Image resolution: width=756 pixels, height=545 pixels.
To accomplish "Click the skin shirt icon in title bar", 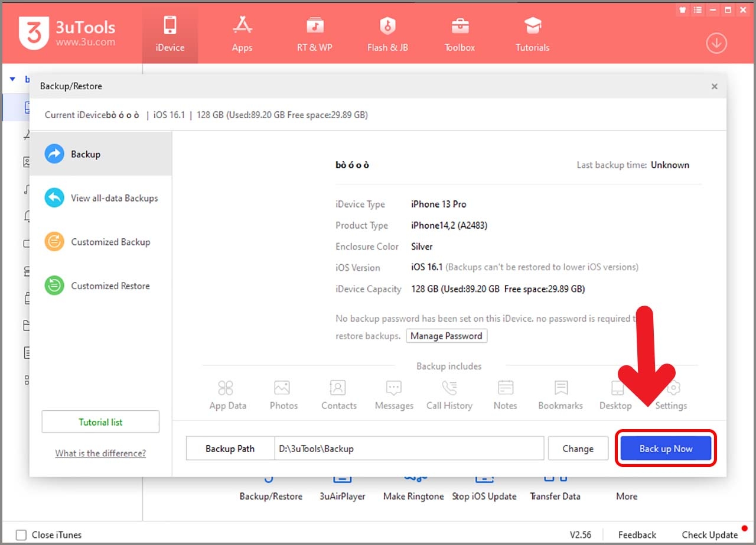I will pyautogui.click(x=683, y=9).
